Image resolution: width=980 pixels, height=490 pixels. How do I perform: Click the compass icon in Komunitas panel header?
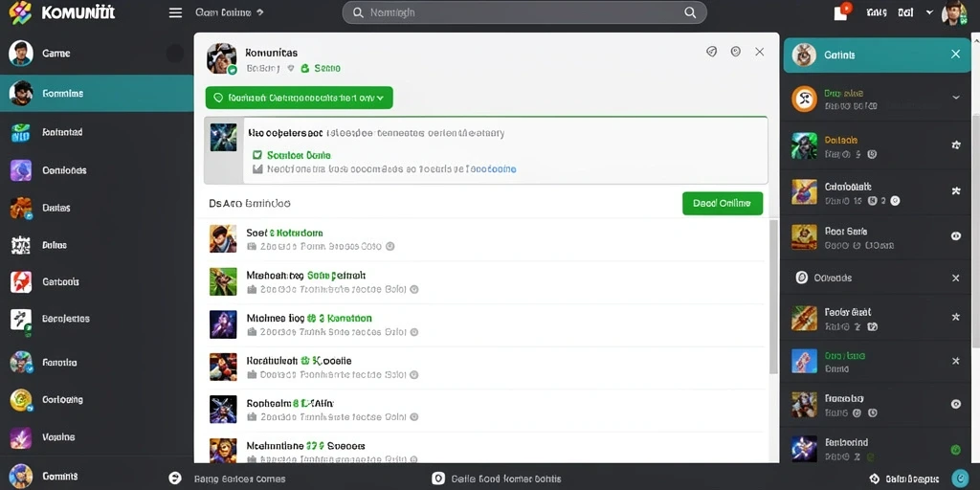coord(711,52)
